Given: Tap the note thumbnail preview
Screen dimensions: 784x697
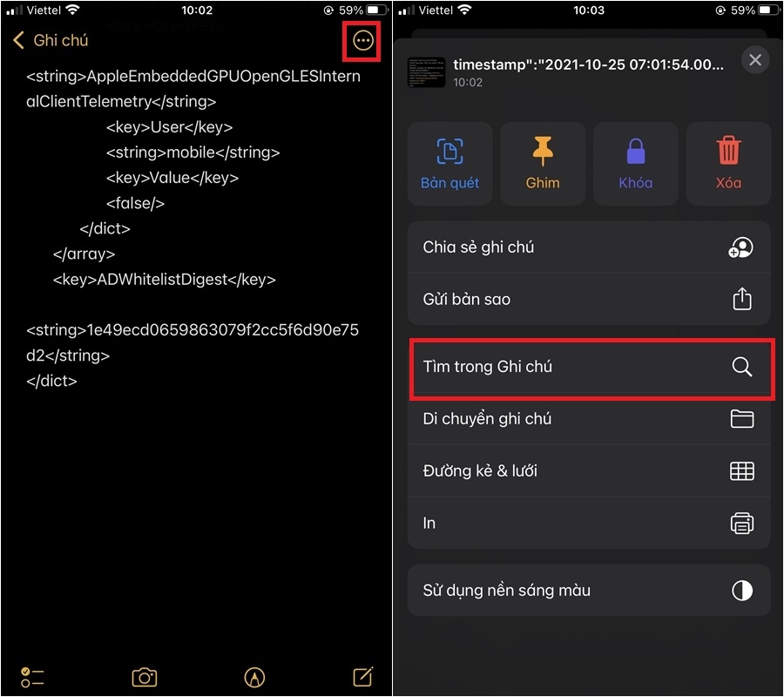Looking at the screenshot, I should (x=426, y=72).
